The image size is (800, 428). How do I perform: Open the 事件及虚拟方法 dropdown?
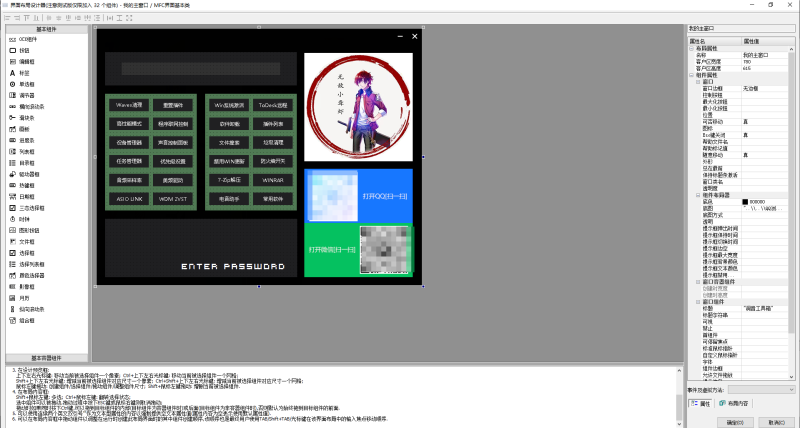point(761,390)
